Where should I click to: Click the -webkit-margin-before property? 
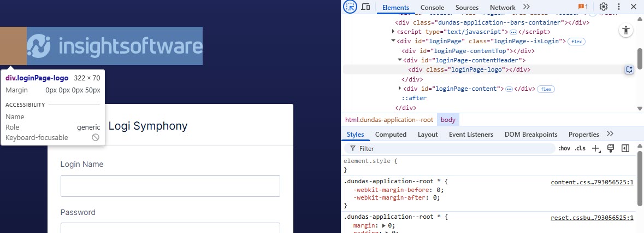[392, 190]
